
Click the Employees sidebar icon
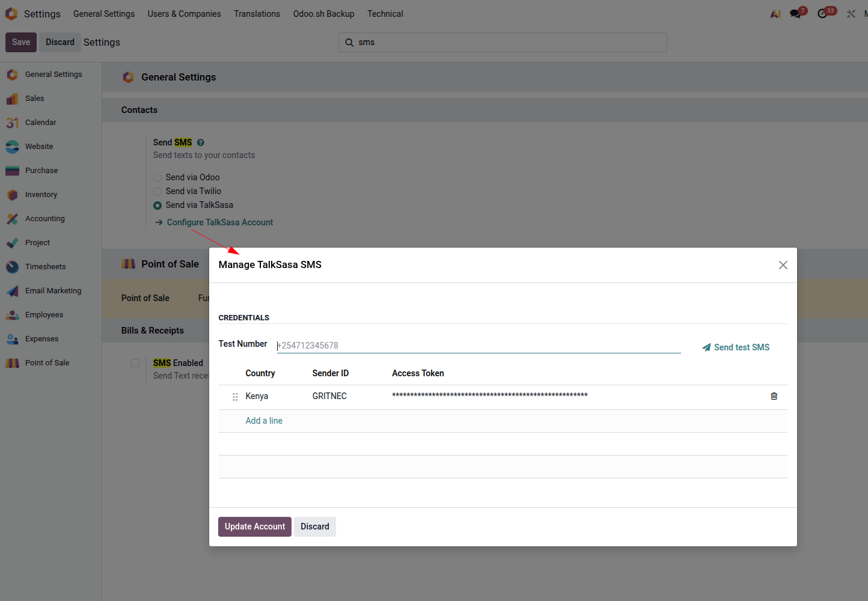tap(12, 315)
